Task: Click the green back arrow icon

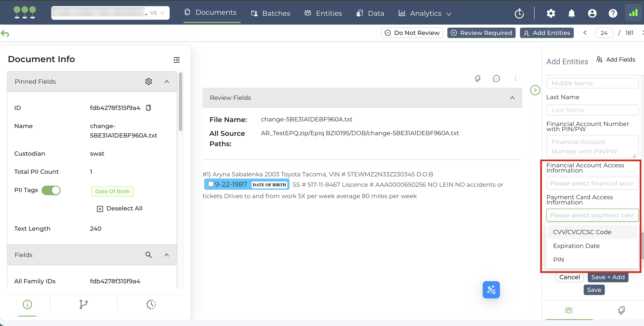Action: (x=5, y=33)
